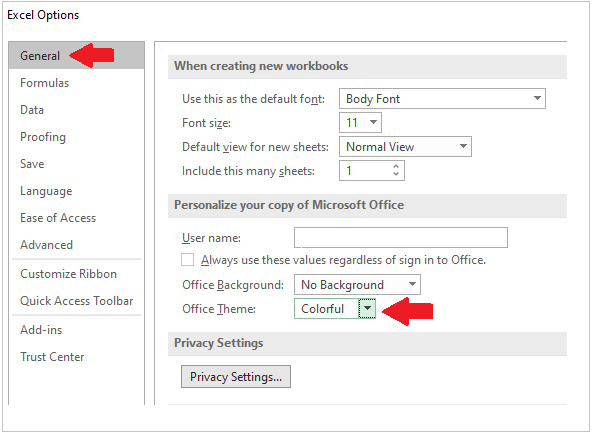Click the Colorful theme value

322,309
